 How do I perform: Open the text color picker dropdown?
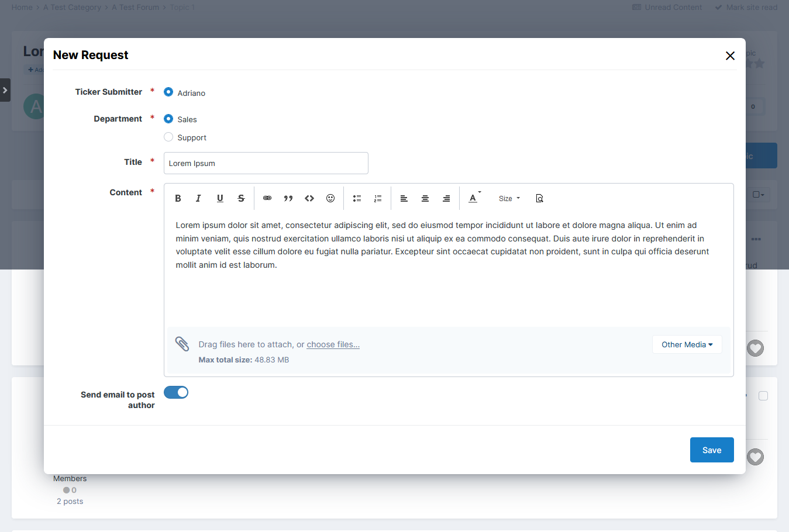point(474,198)
